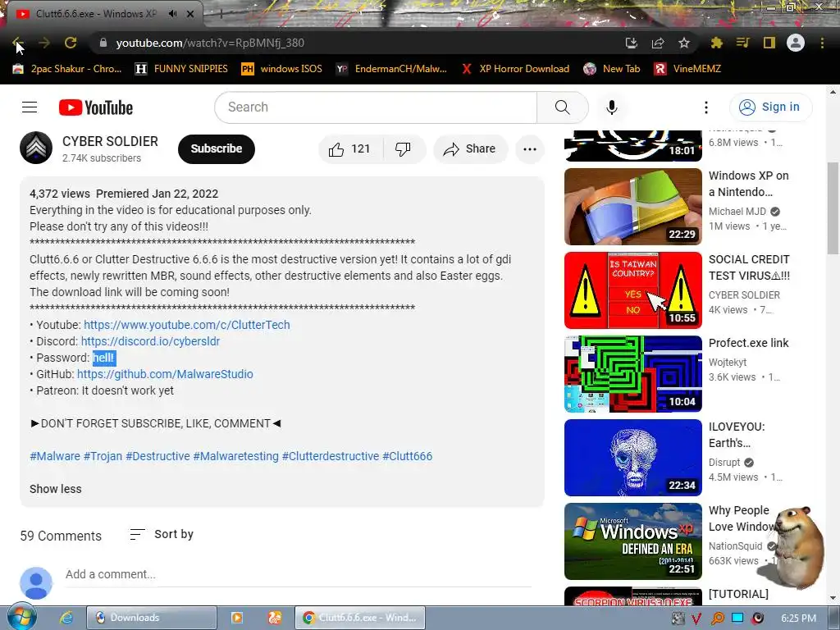Screen dimensions: 840x630
Task: Click the #Malware hashtag
Action: click(55, 456)
